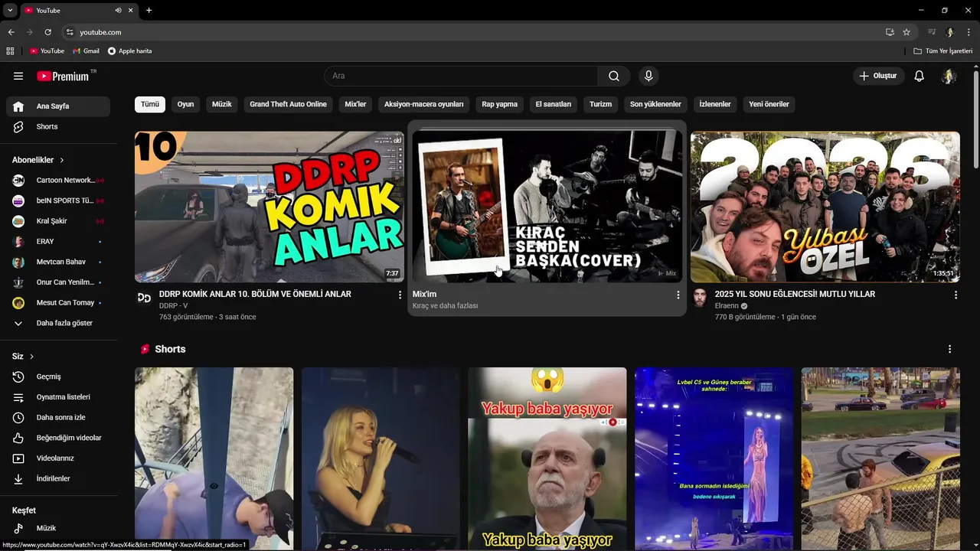
Task: Select the Oyun filter chip
Action: [186, 104]
